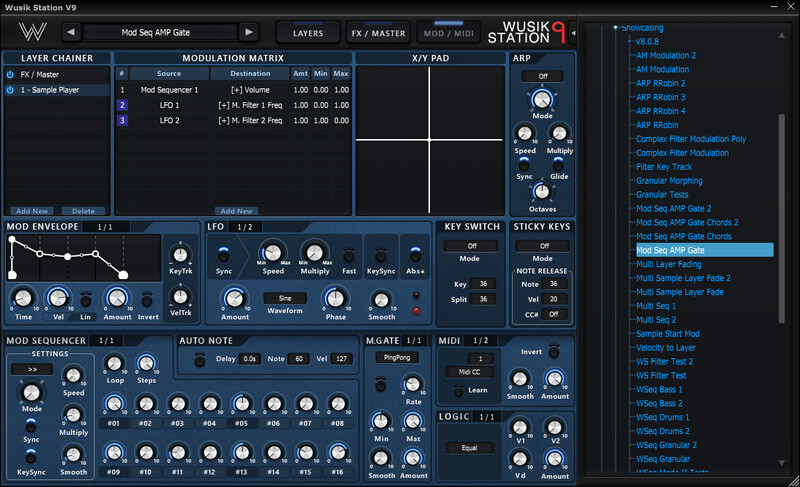The image size is (800, 487).
Task: Select MIDI page 1 / 2 tab
Action: pyautogui.click(x=481, y=341)
